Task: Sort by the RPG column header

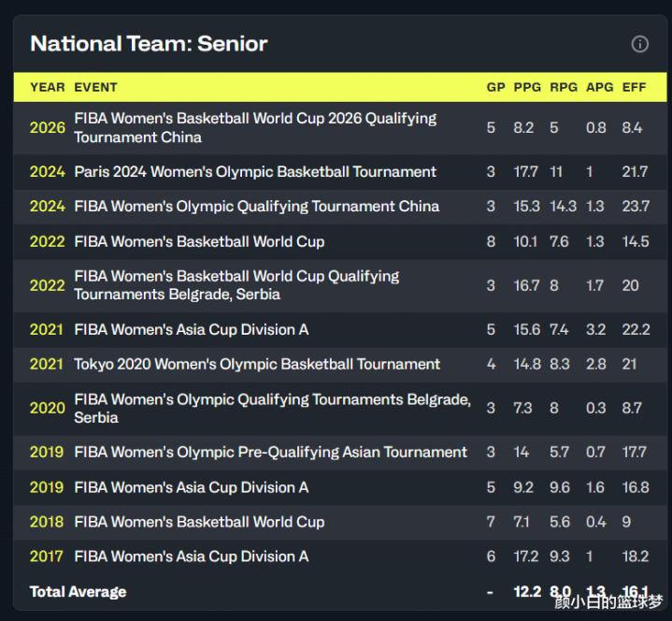Action: 564,87
